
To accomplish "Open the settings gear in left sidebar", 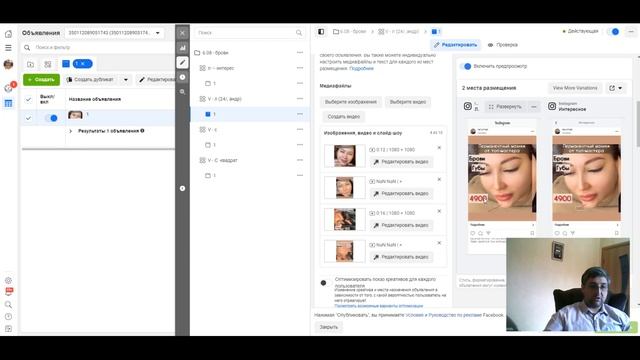I will point(8,280).
